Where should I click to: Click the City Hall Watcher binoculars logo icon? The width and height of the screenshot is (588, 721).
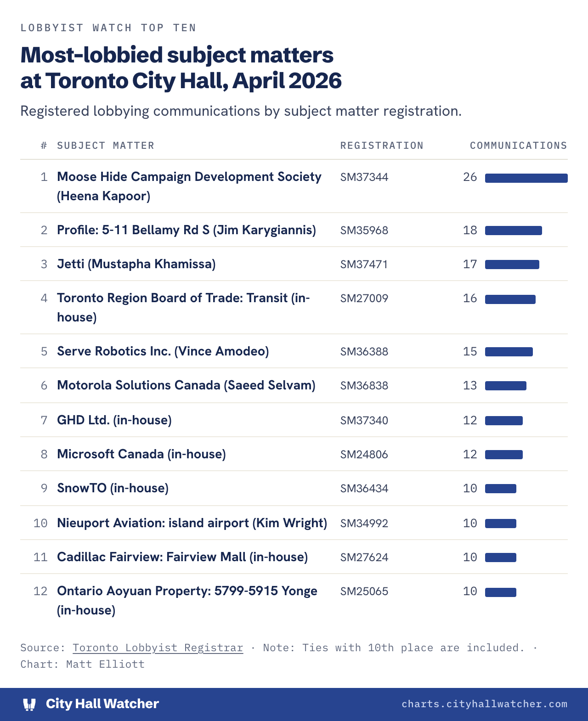(29, 704)
